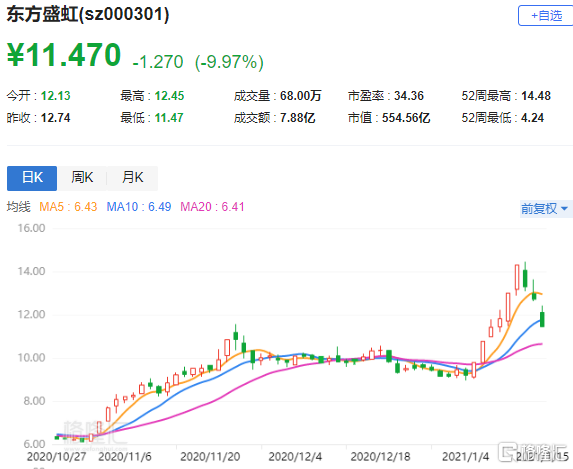This screenshot has height=469, width=573.
Task: Click the 14.00 y-axis price label
Action: click(x=31, y=271)
